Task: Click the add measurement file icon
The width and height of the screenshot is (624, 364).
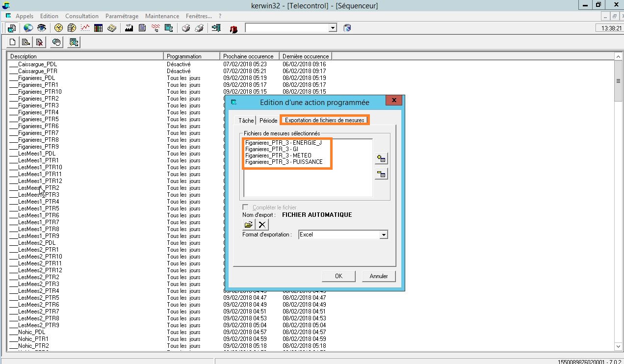Action: click(x=381, y=158)
